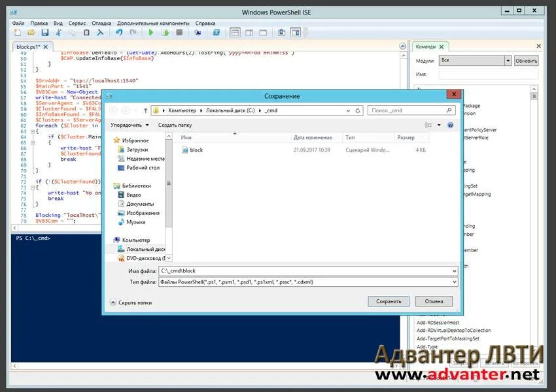This screenshot has height=392, width=556.
Task: Show script pane on right icon
Action: coord(249,33)
